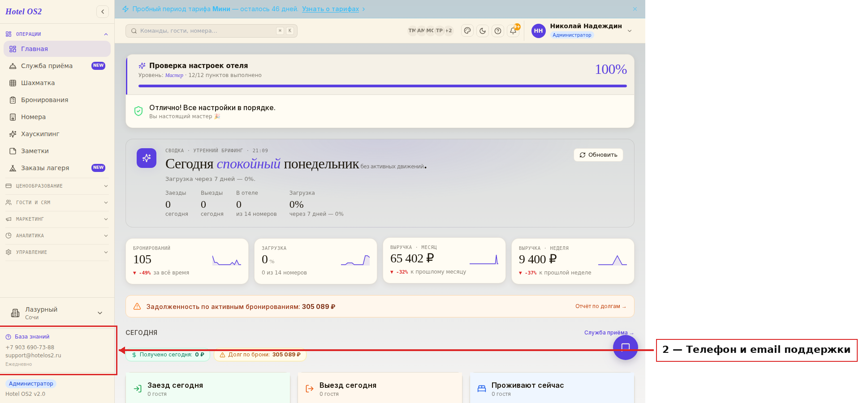This screenshot has height=403, width=868.
Task: Click the green shield check icon
Action: 138,111
